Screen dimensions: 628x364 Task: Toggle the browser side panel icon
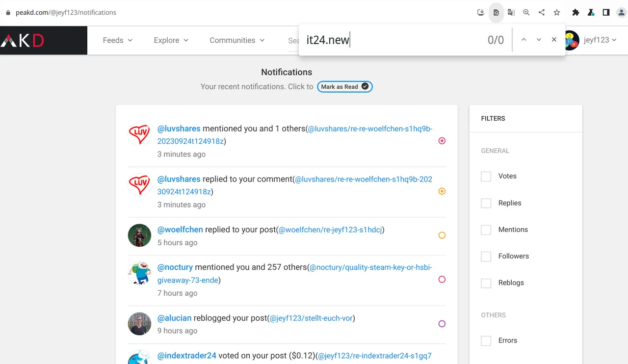coord(606,13)
